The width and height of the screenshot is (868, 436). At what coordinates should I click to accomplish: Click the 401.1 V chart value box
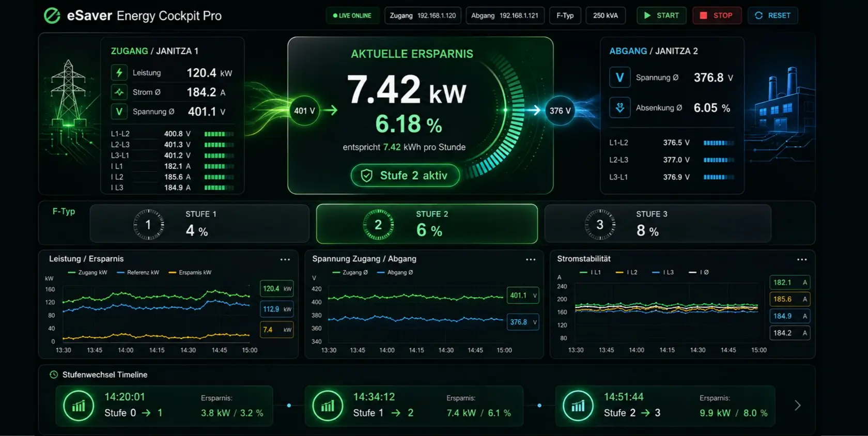[x=523, y=295]
